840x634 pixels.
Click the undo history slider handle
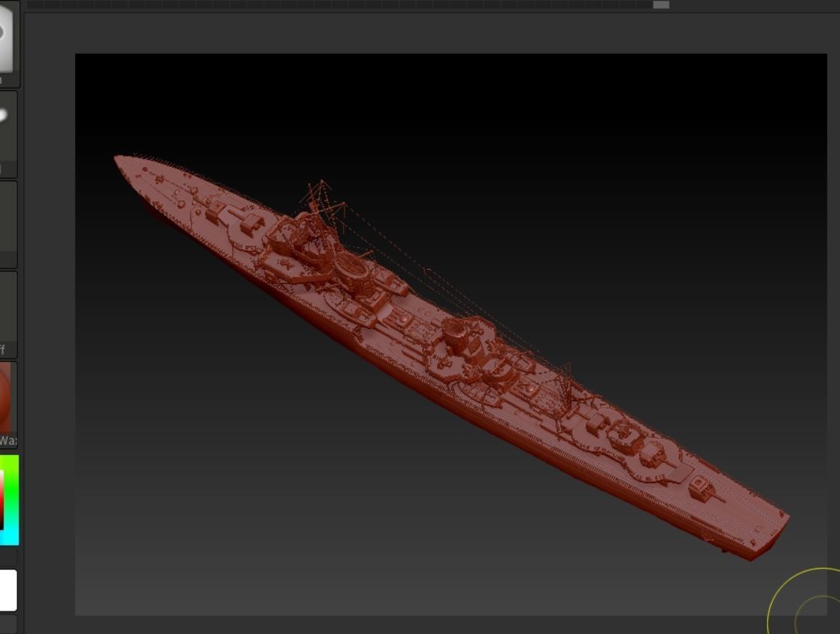click(x=660, y=5)
